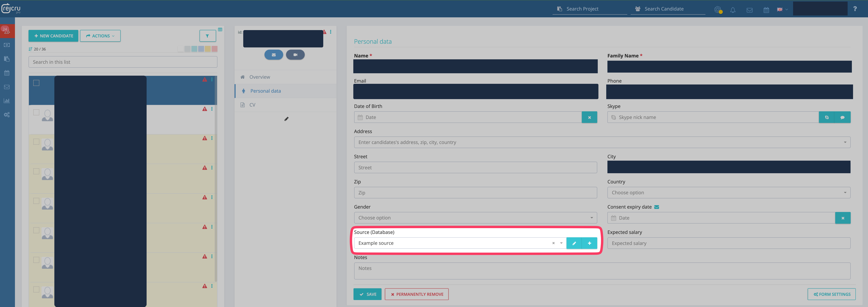Click Permanently Remove button
Screen dimensions: 868x307
tap(417, 294)
